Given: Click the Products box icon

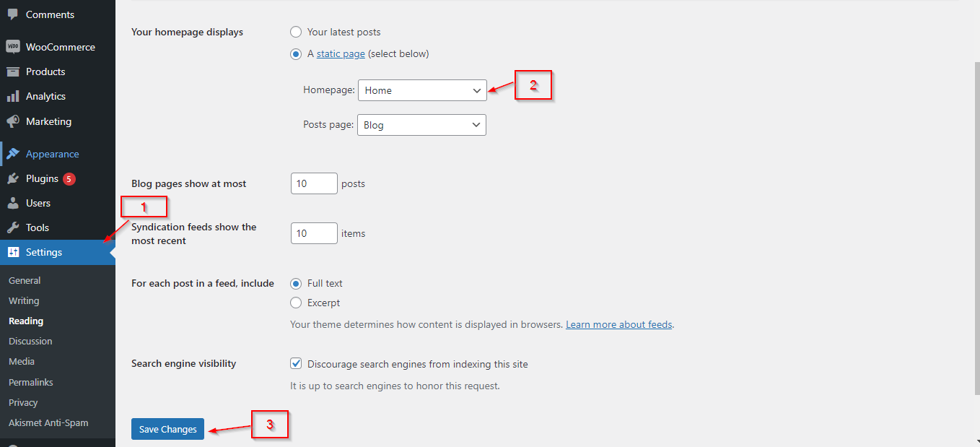Looking at the screenshot, I should tap(13, 71).
